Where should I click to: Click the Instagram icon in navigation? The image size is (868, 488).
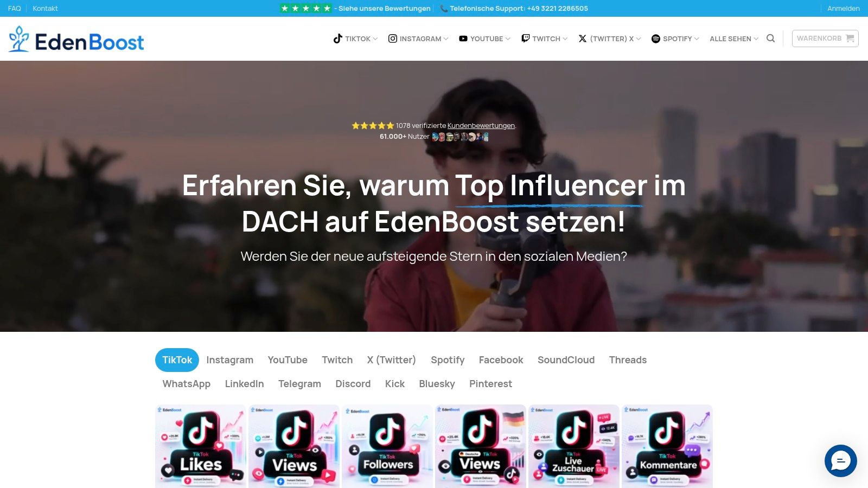coord(393,38)
